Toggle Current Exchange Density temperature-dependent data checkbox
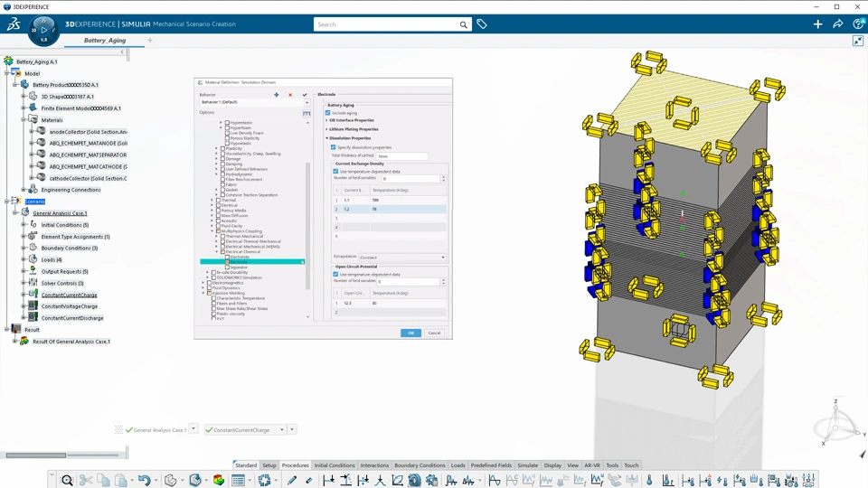This screenshot has width=868, height=488. (335, 172)
